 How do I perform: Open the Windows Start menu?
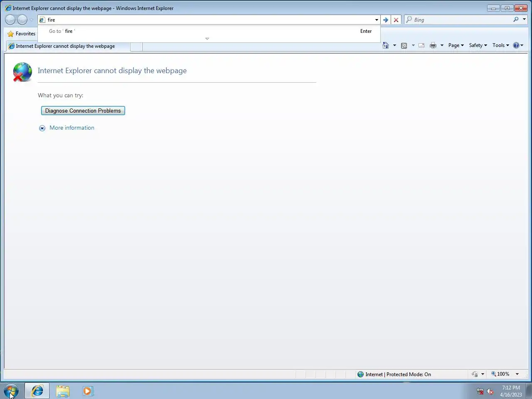pos(11,391)
